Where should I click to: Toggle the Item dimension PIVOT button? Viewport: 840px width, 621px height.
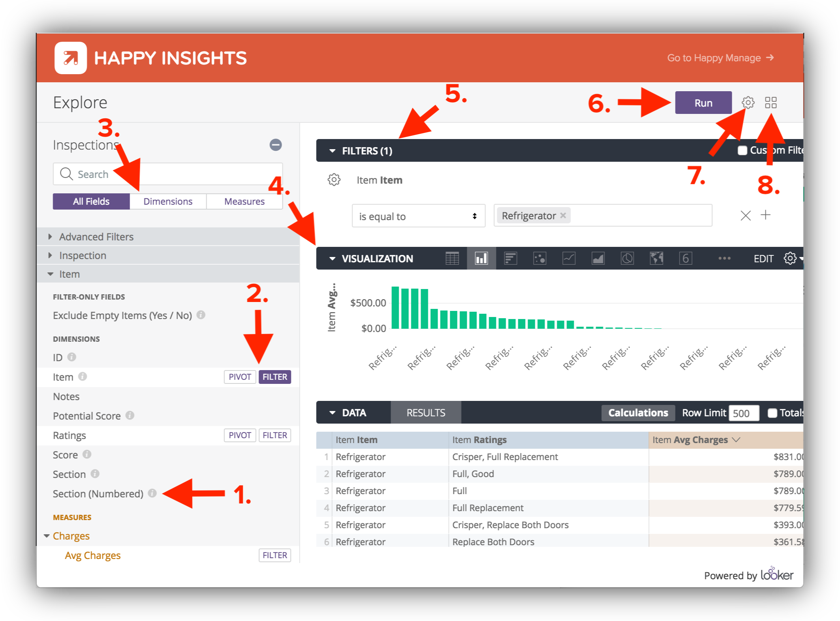coord(240,377)
